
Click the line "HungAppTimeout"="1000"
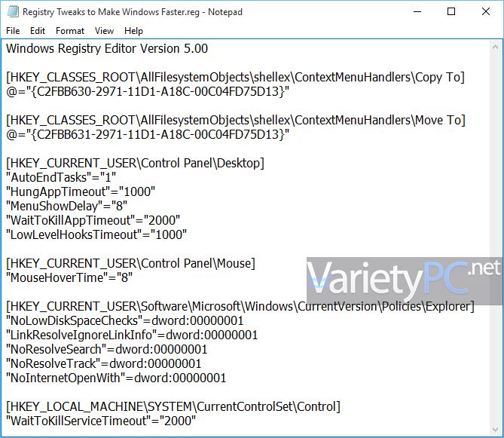(81, 192)
